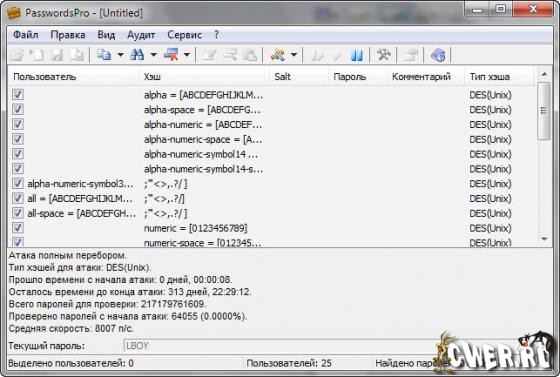Image resolution: width=560 pixels, height=377 pixels.
Task: Open dropdown arrow next to attack type icon
Action: tap(294, 55)
